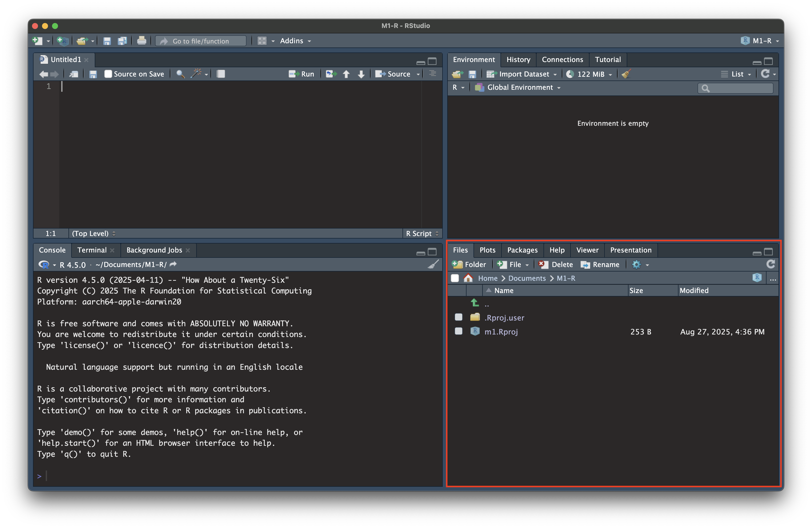Click Rename in the Files pane

[600, 264]
